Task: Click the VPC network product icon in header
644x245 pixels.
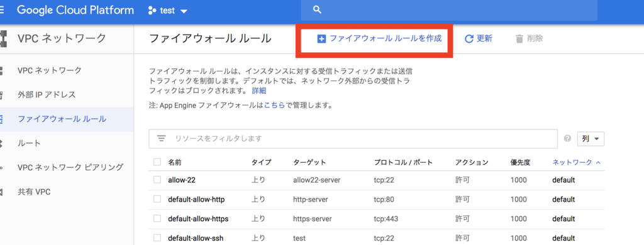Action: tap(3, 39)
